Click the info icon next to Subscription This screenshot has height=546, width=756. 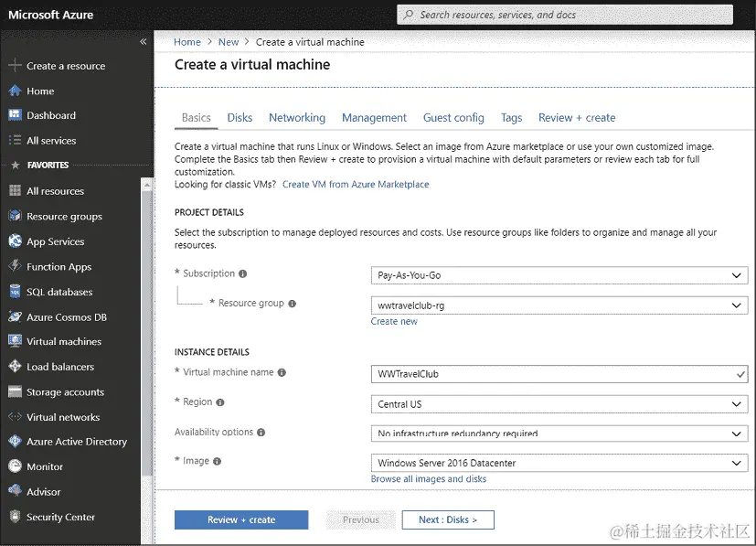pyautogui.click(x=242, y=273)
